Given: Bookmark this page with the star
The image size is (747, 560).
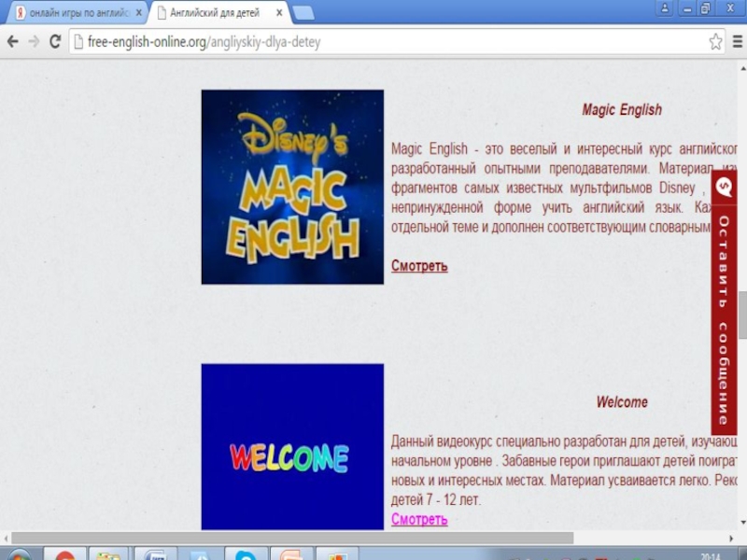Looking at the screenshot, I should [x=715, y=42].
